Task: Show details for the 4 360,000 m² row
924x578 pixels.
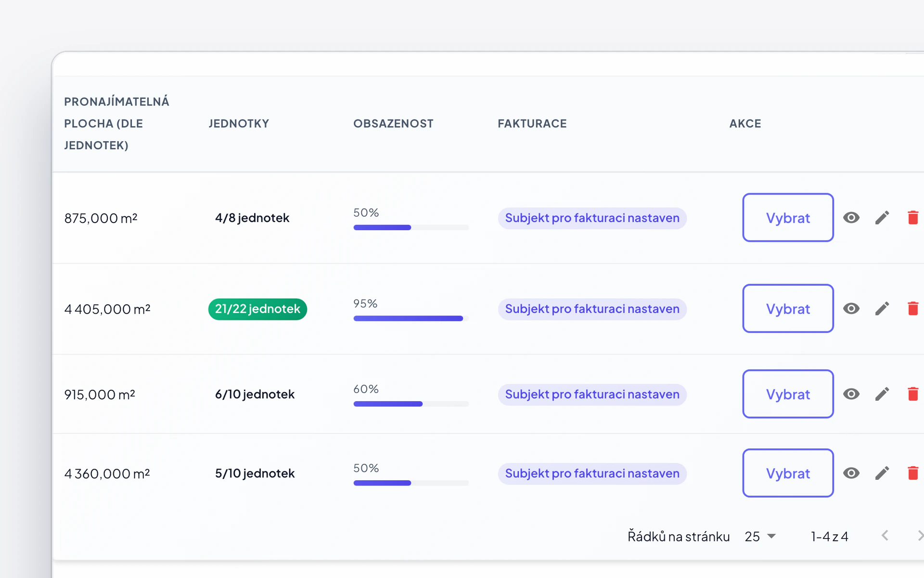Action: click(x=851, y=473)
